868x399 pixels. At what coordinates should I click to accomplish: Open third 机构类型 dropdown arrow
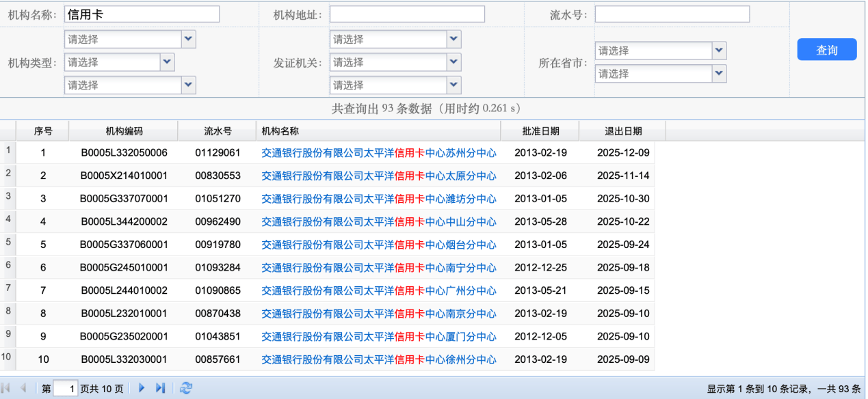(x=189, y=85)
